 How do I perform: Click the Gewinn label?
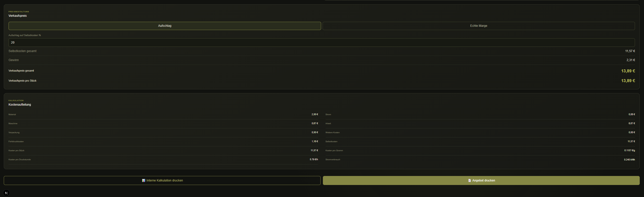click(x=14, y=60)
